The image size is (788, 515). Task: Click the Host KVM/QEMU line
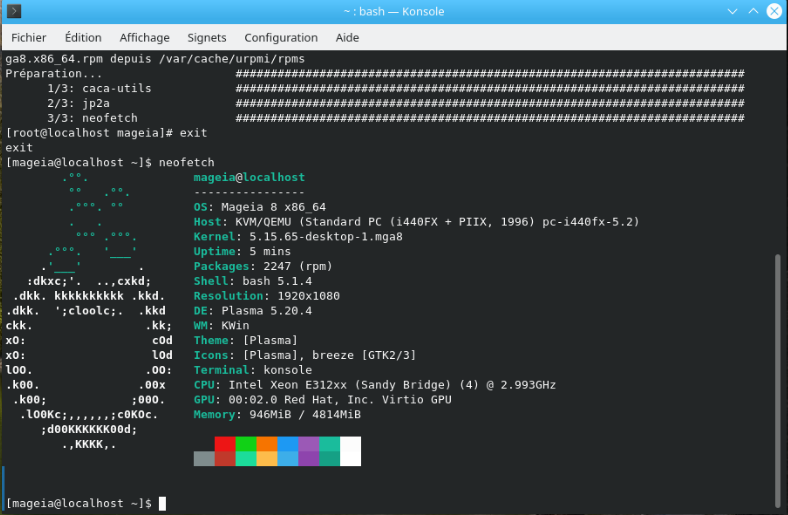click(416, 222)
